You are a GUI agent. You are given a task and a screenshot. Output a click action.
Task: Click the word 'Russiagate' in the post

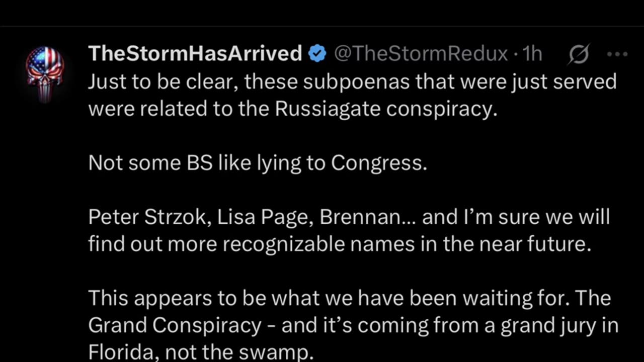tap(327, 109)
